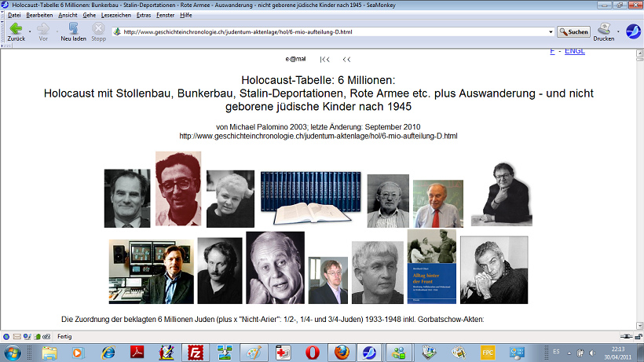Open Windows Live Messenger in taskbar
This screenshot has width=644, height=362.
(x=398, y=353)
